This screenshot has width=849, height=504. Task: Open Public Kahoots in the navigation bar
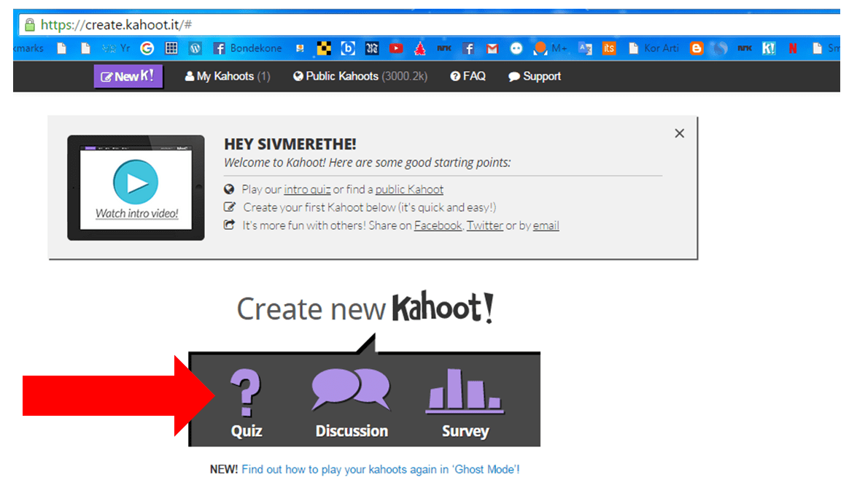pyautogui.click(x=360, y=77)
